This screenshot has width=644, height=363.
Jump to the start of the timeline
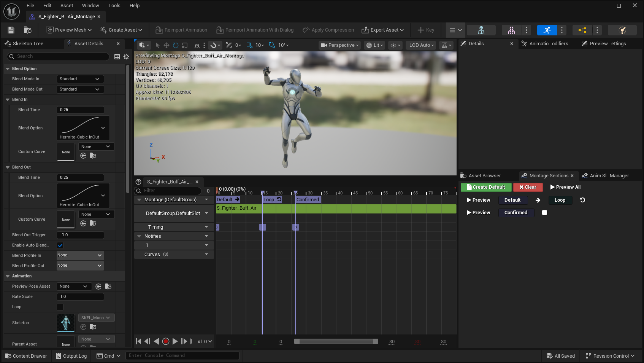click(x=139, y=342)
